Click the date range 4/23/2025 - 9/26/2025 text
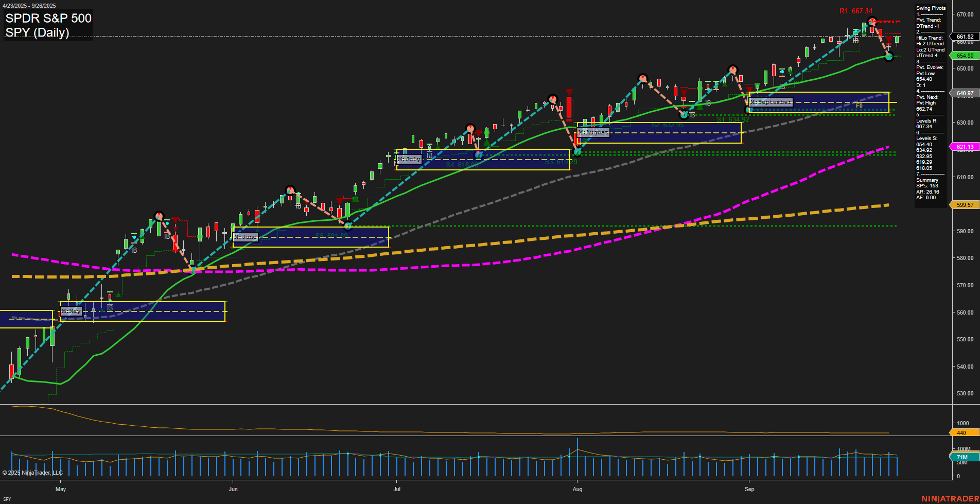Viewport: 980px width, 504px height. pos(29,6)
